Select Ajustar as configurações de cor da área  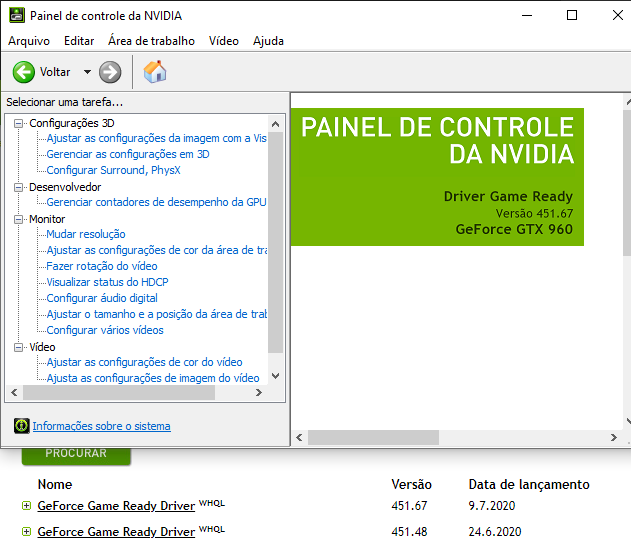pyautogui.click(x=157, y=250)
